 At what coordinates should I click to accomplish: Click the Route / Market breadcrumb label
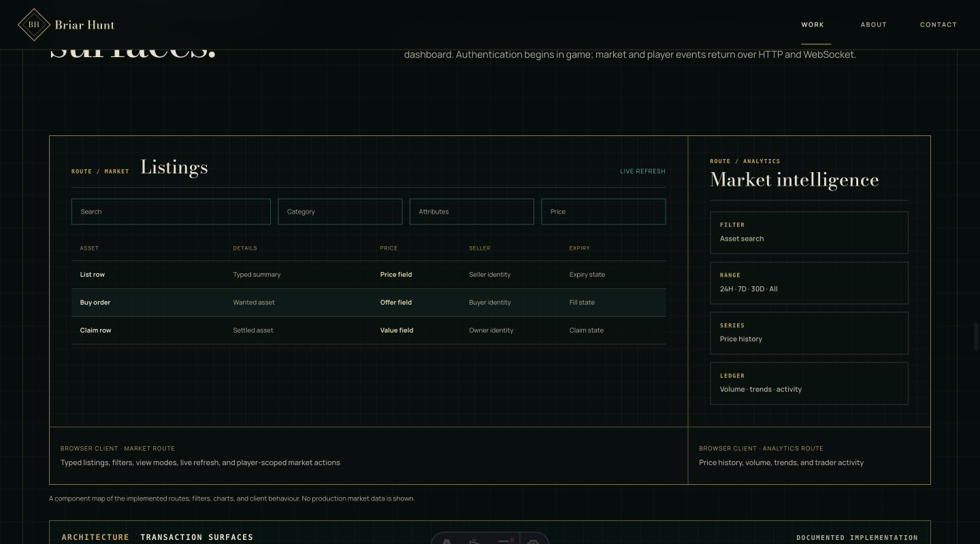(100, 171)
